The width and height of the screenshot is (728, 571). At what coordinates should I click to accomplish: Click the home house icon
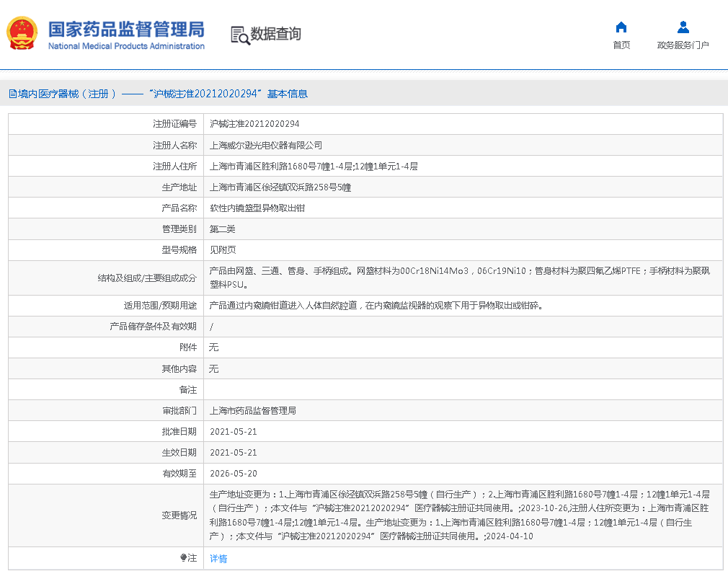coord(621,27)
